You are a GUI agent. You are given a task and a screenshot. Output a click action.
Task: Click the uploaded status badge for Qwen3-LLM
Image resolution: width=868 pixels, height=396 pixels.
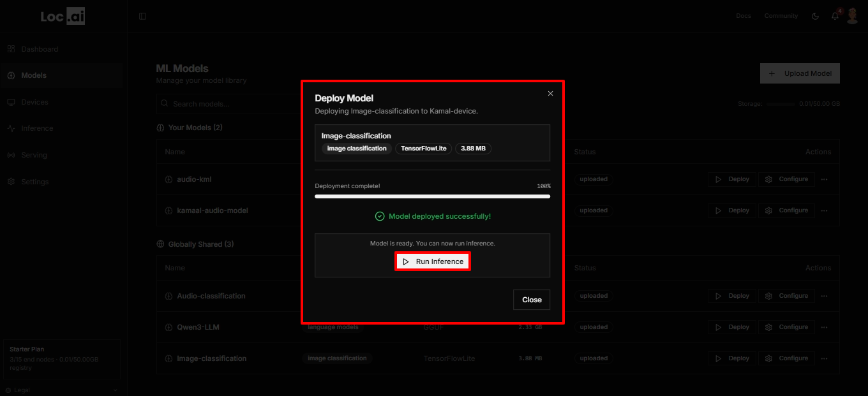[594, 327]
